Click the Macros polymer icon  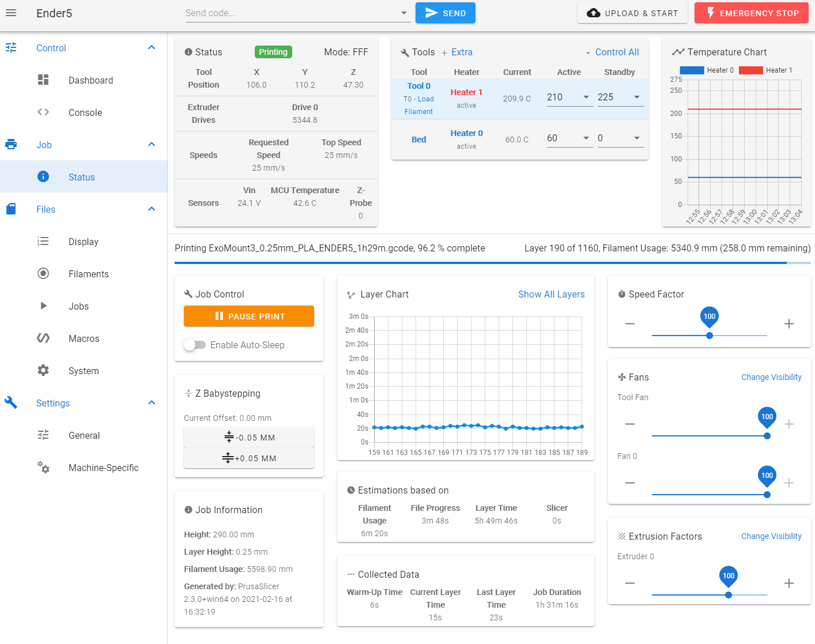tap(43, 338)
